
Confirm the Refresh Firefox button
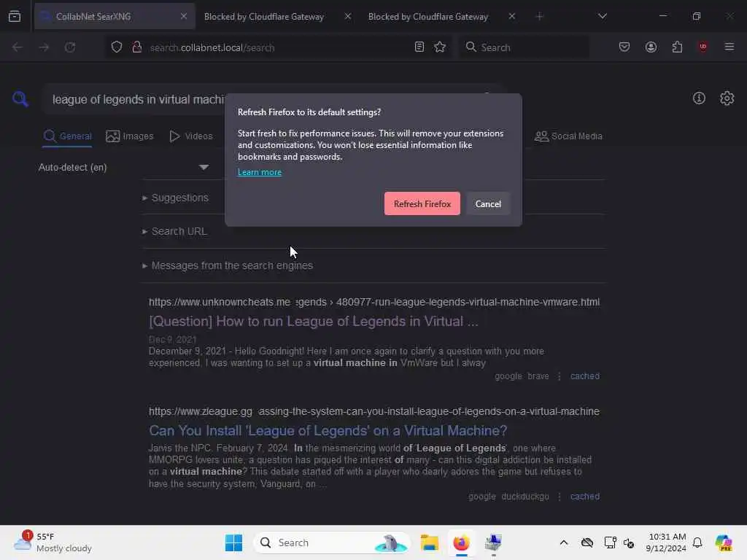point(422,204)
